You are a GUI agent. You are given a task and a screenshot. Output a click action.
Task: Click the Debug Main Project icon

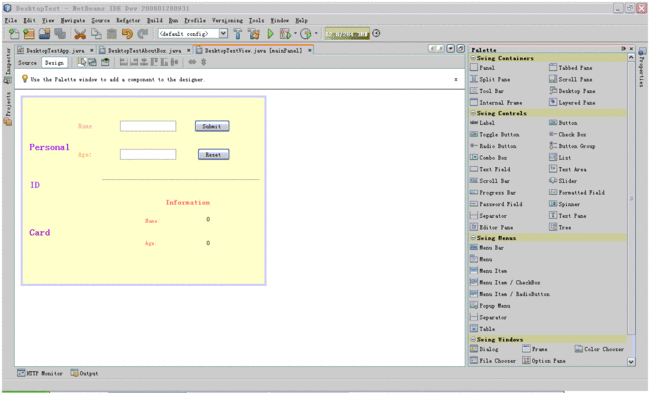coord(285,34)
